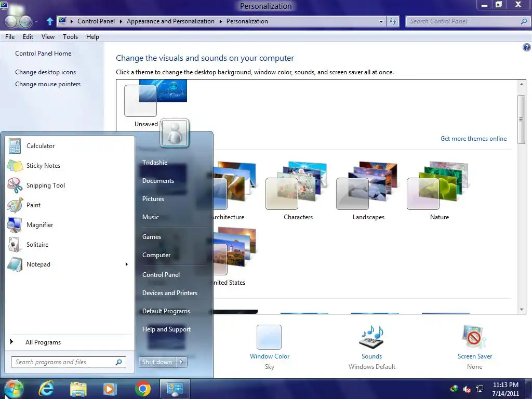Open the address bar history dropdown
Screen dimensions: 532x399
coord(381,21)
